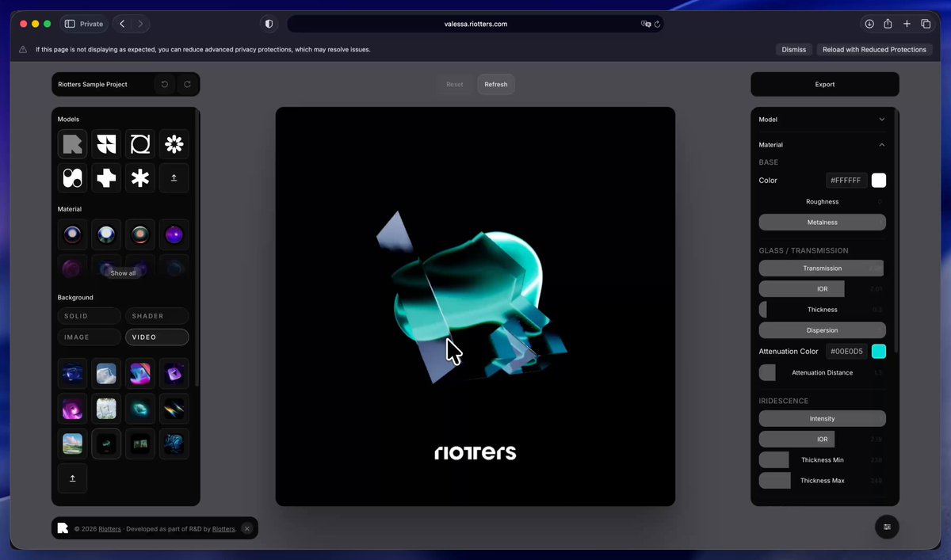Upload a custom background video
951x560 pixels.
pos(72,478)
